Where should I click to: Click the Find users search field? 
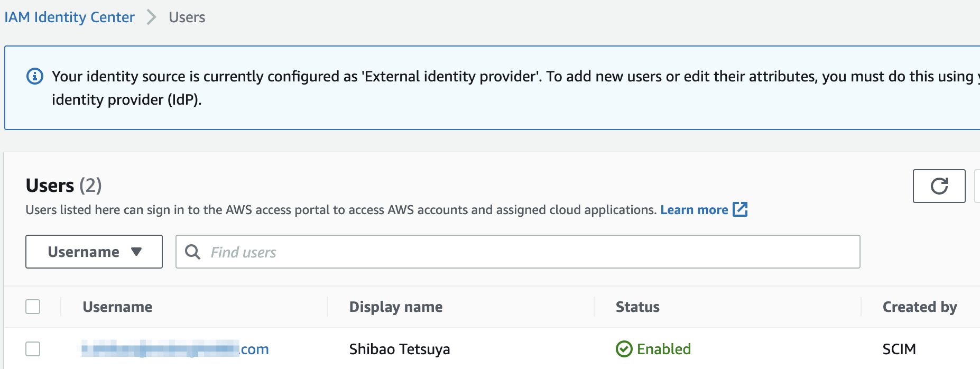point(518,252)
